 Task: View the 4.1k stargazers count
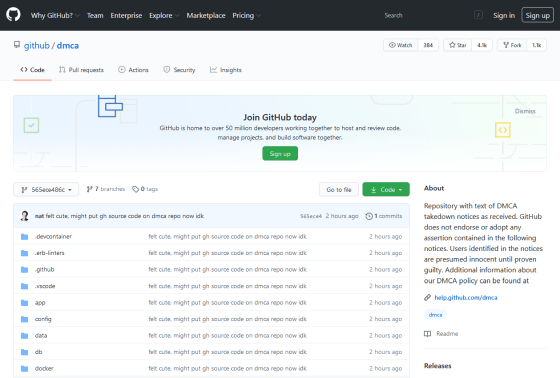(482, 45)
